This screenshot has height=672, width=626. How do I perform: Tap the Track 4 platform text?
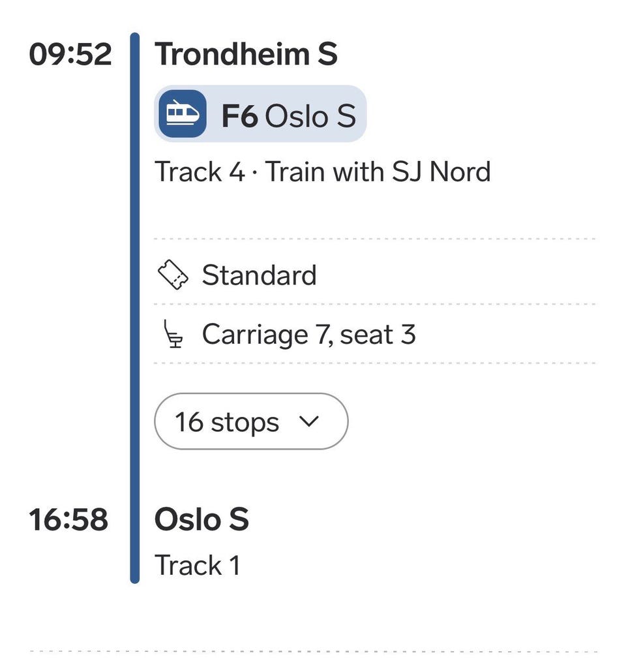click(x=200, y=172)
